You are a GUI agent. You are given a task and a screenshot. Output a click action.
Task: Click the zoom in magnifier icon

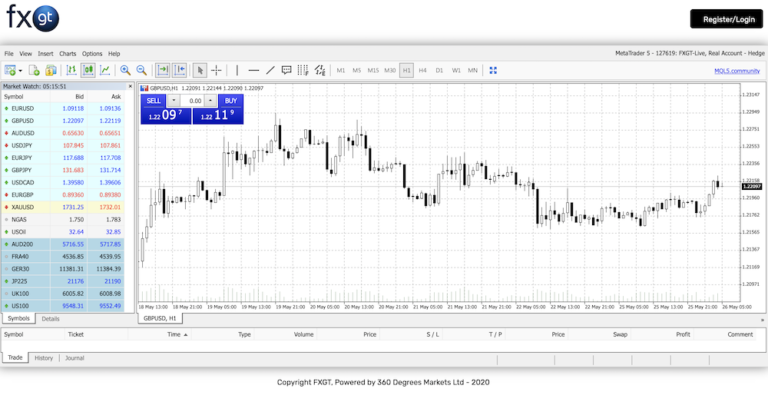[125, 70]
